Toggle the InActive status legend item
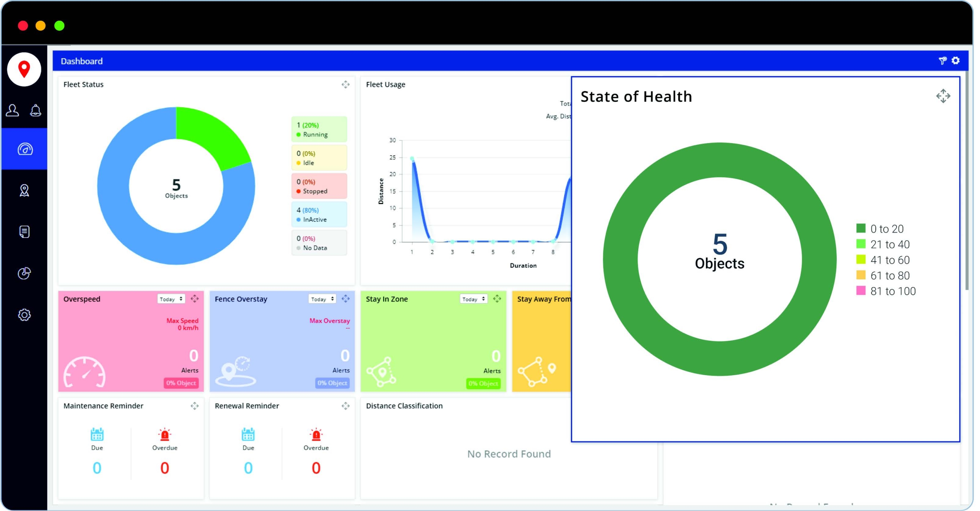980x511 pixels. click(318, 215)
